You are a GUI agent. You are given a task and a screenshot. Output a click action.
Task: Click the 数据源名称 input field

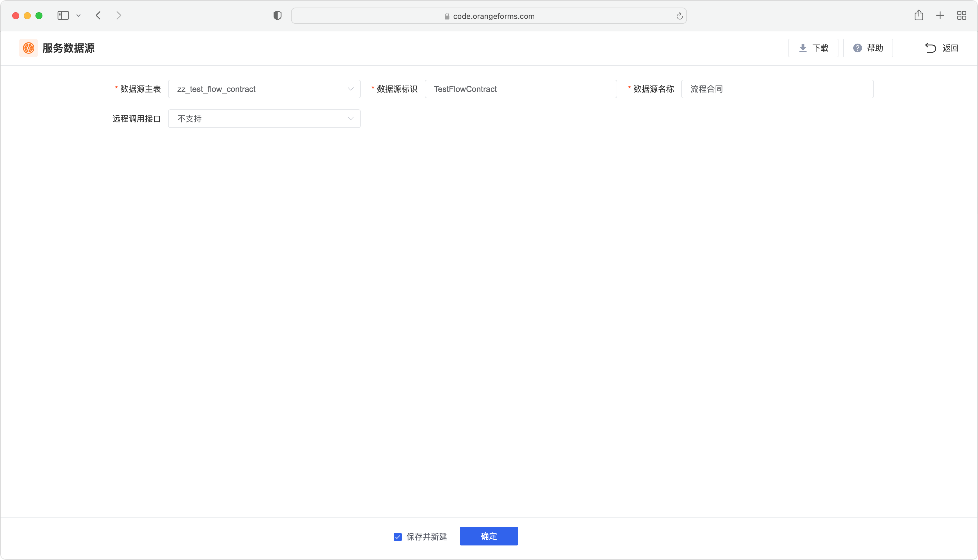point(777,89)
